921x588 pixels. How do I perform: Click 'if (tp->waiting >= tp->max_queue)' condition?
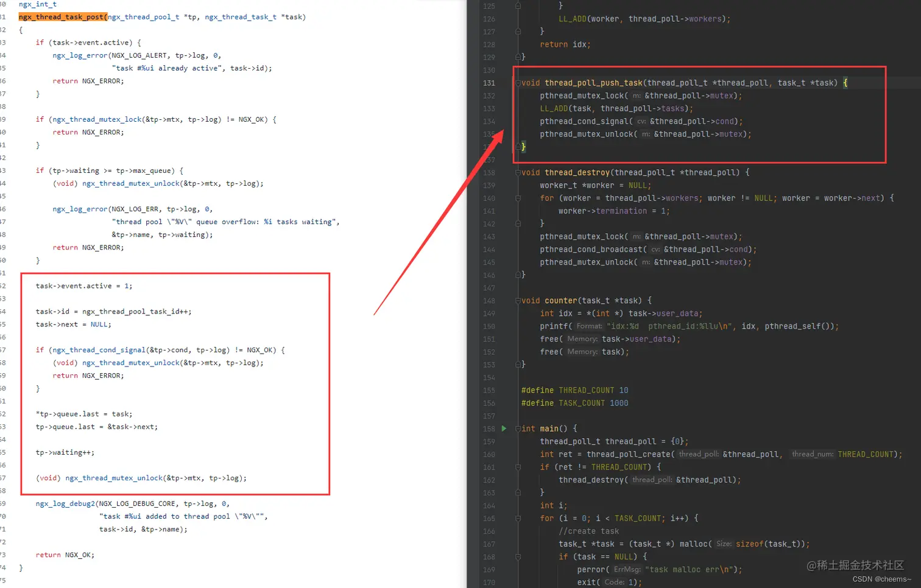pos(110,171)
